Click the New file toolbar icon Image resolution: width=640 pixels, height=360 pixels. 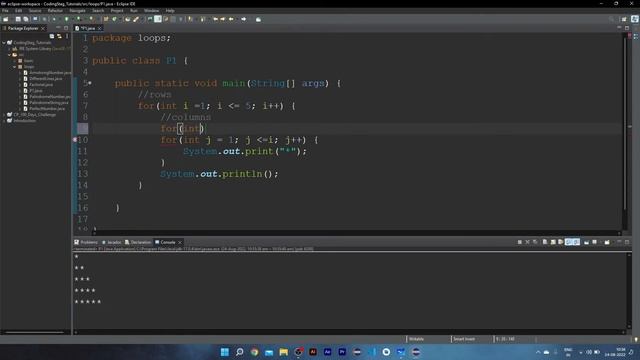coord(6,19)
